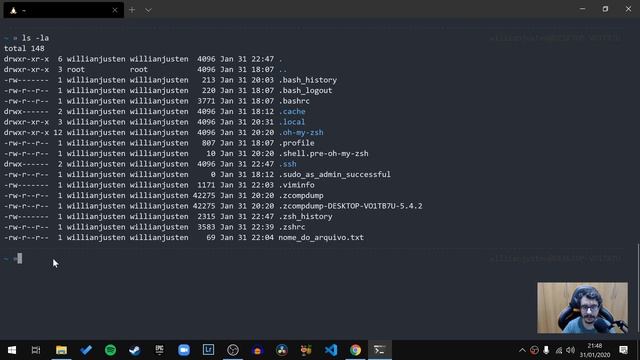Click microphone tray icon
The image size is (640, 360).
[x=546, y=350]
